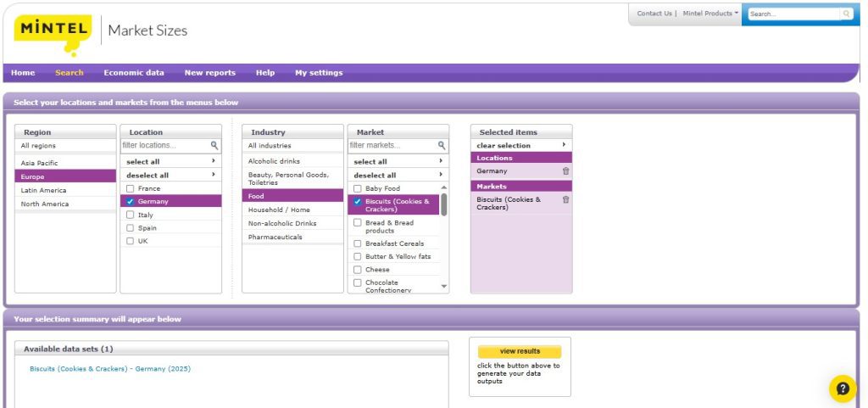
Task: Click the search magnifier icon in header
Action: point(846,14)
